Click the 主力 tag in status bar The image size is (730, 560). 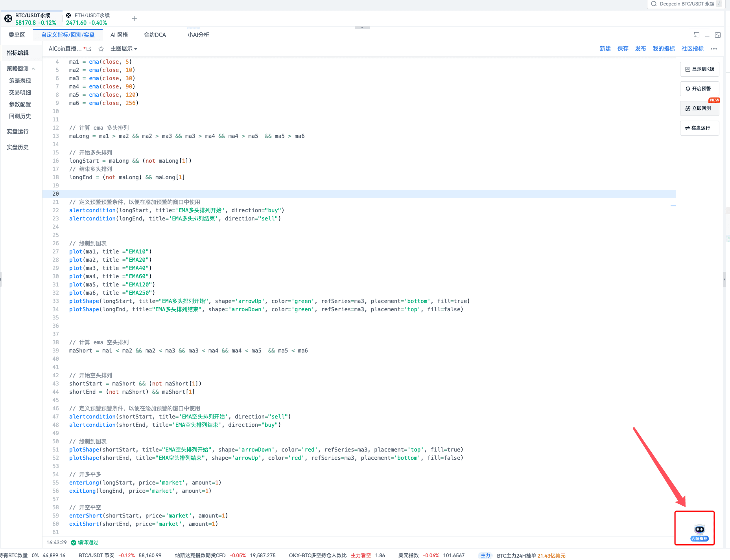click(485, 555)
